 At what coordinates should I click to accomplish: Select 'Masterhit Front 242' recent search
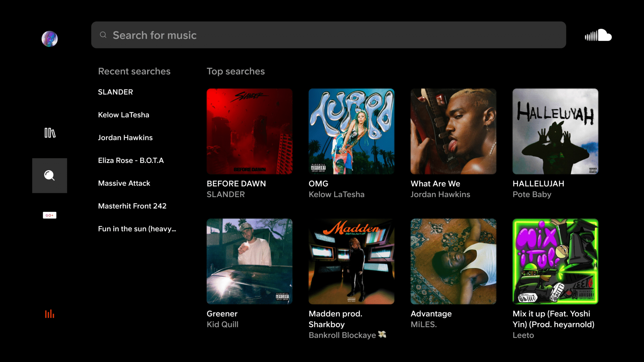point(132,206)
